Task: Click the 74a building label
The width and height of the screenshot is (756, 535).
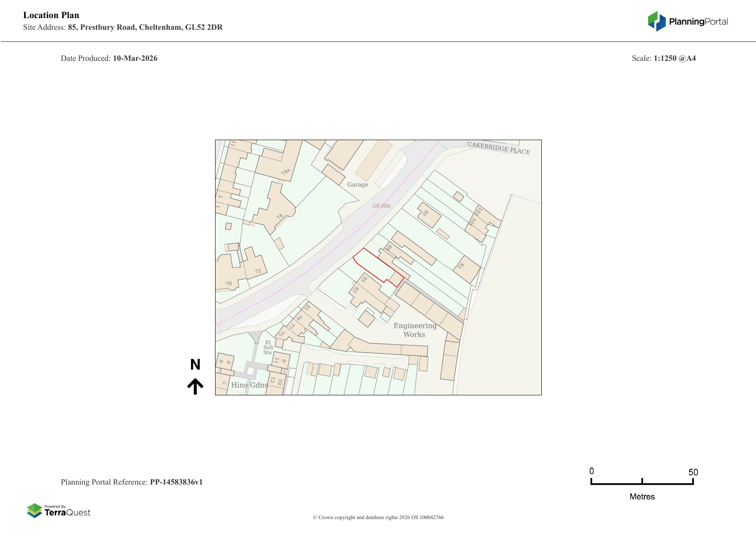Action: click(285, 172)
